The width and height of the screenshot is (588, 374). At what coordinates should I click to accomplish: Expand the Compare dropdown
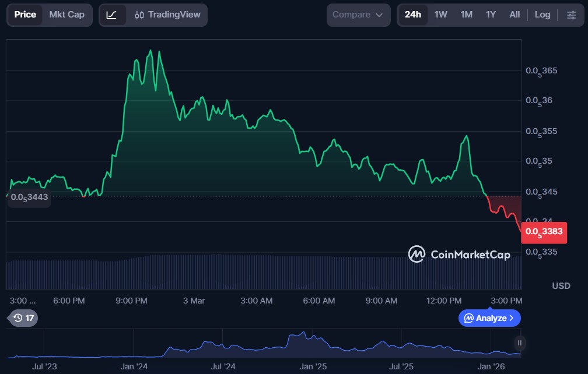tap(358, 15)
